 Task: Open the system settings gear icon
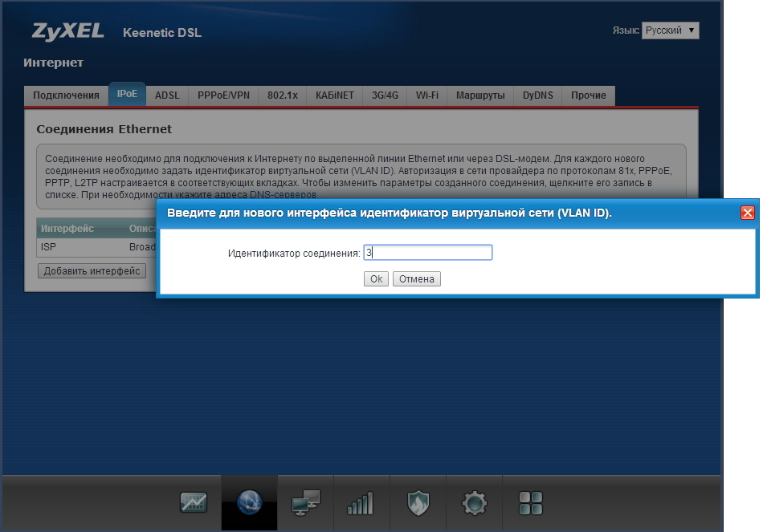[x=474, y=503]
